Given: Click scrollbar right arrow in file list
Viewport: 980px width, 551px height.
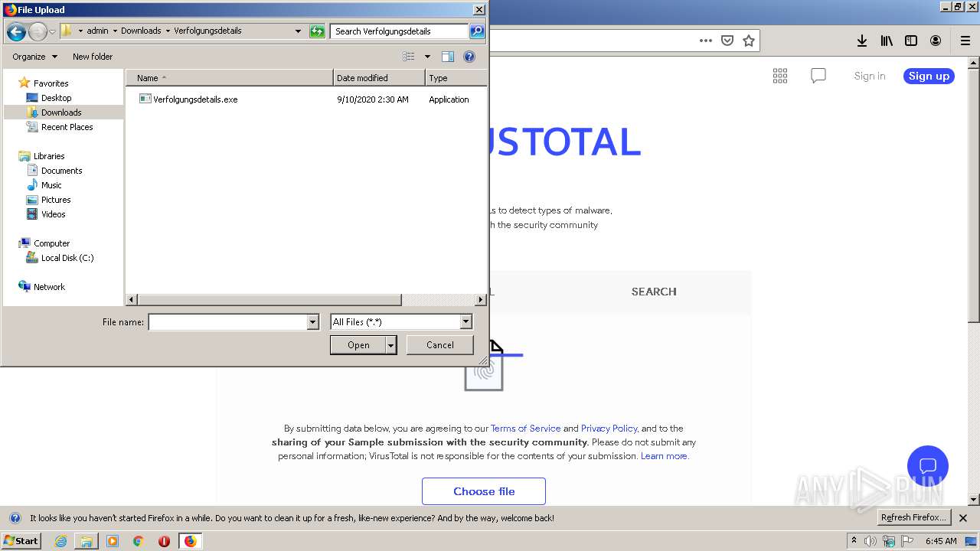Looking at the screenshot, I should (481, 300).
